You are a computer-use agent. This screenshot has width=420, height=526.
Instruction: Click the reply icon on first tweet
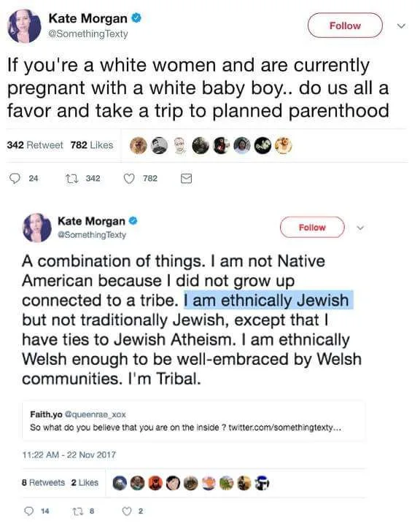pyautogui.click(x=15, y=179)
